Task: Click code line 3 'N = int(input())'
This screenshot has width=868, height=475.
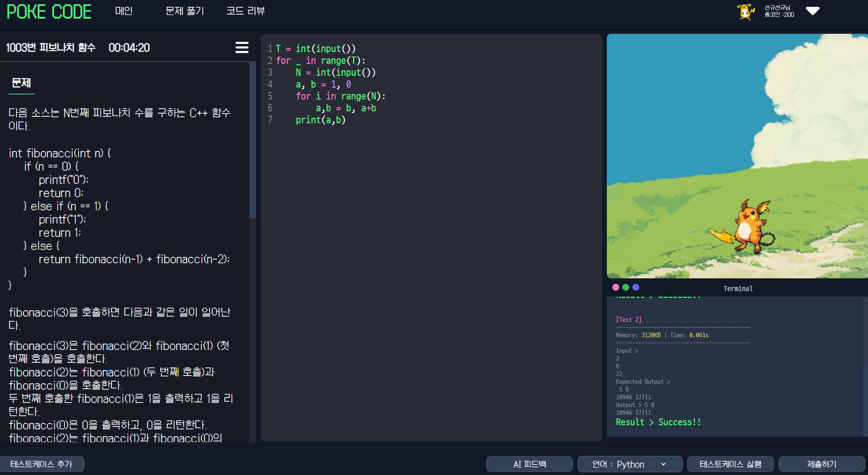Action: pyautogui.click(x=336, y=72)
